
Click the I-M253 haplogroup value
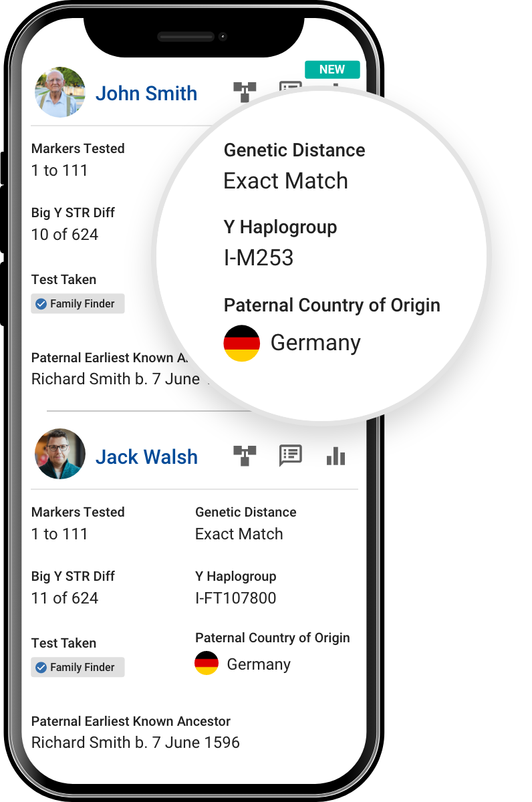(x=259, y=258)
